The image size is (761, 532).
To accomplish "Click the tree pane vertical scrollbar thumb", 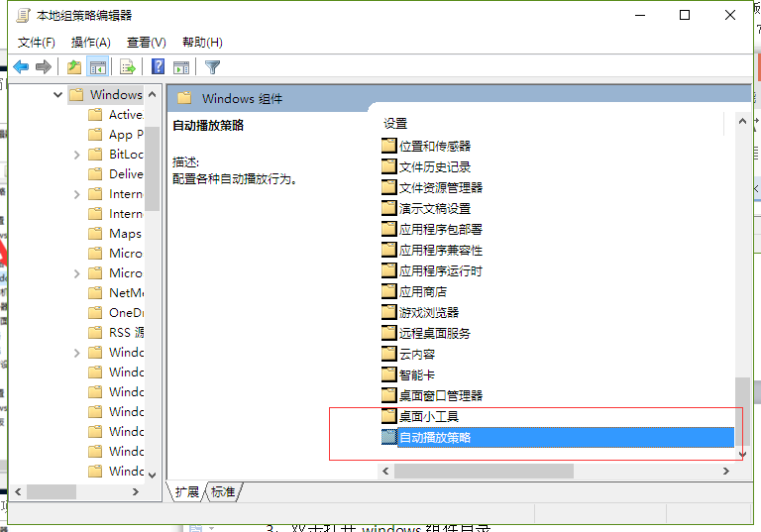I will [152, 168].
